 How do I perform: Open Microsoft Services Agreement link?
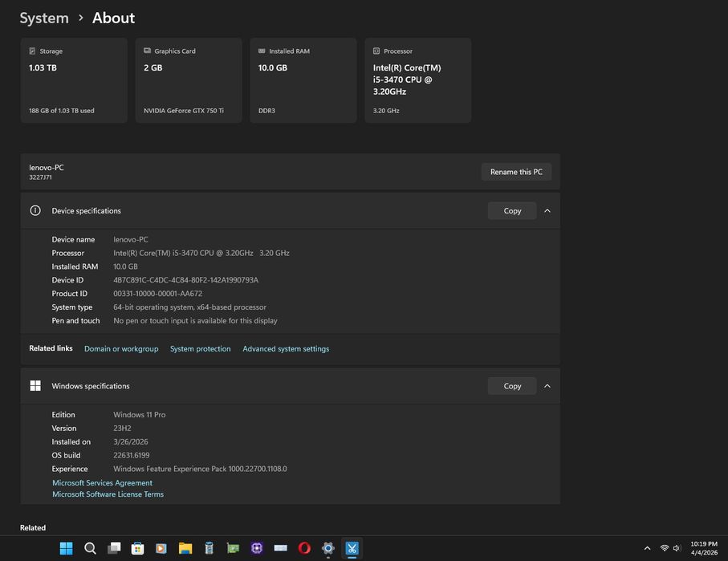(102, 483)
